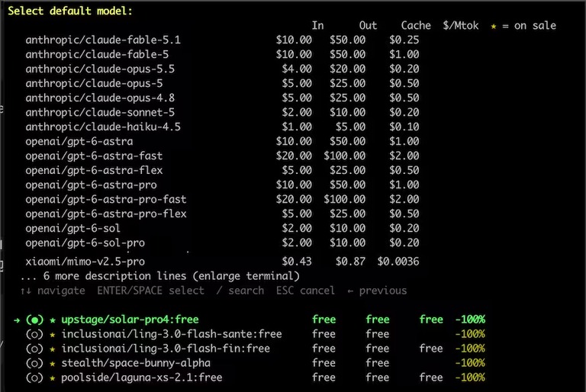
Task: Select the inclusionai/ling-3.0-flash-fin:free radio button
Action: tap(34, 349)
